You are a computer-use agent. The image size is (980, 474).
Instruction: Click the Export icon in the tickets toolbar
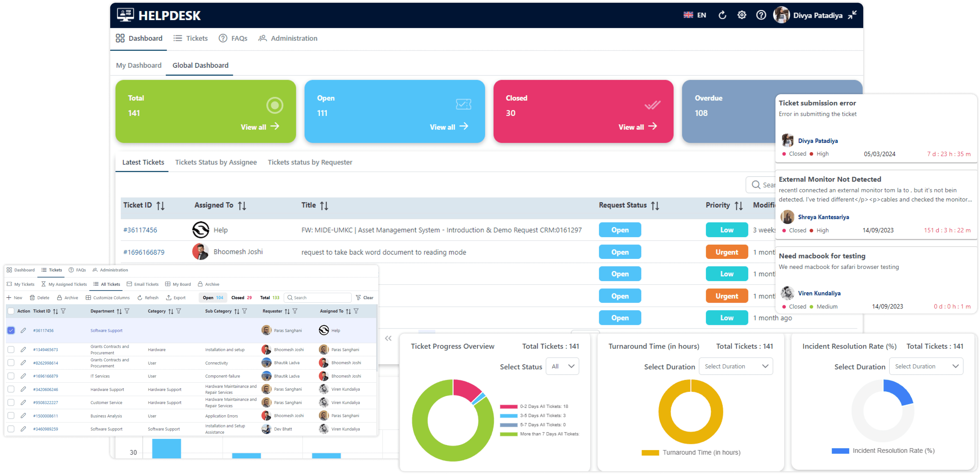[169, 298]
